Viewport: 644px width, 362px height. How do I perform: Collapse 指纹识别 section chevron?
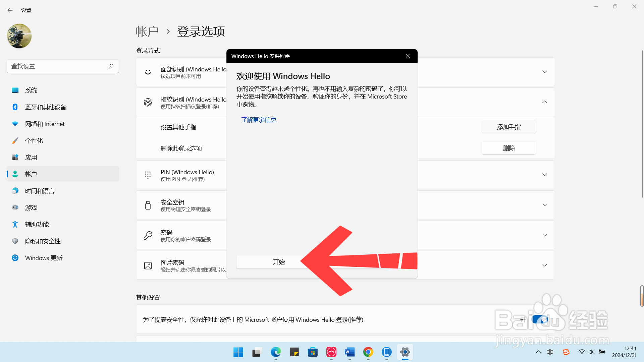click(545, 102)
